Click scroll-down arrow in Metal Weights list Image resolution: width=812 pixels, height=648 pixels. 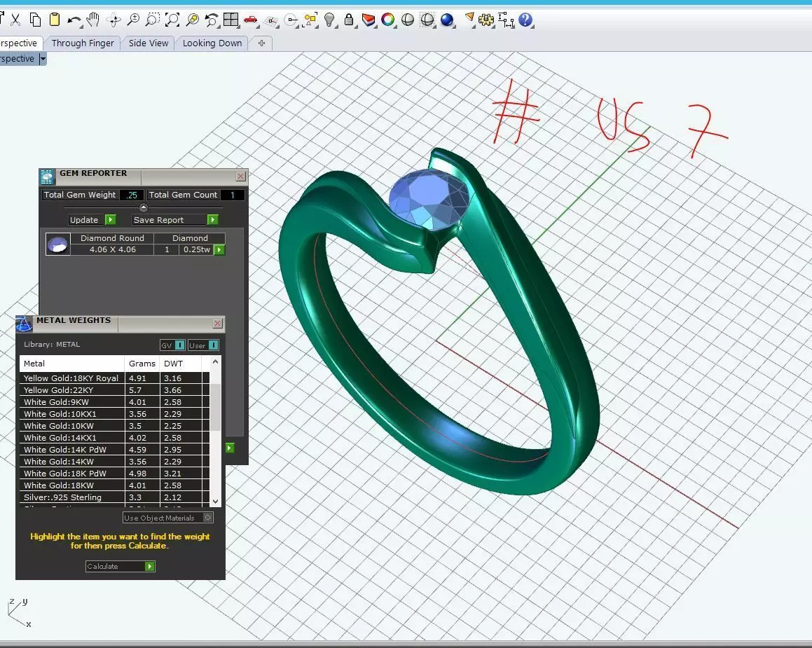[x=215, y=501]
